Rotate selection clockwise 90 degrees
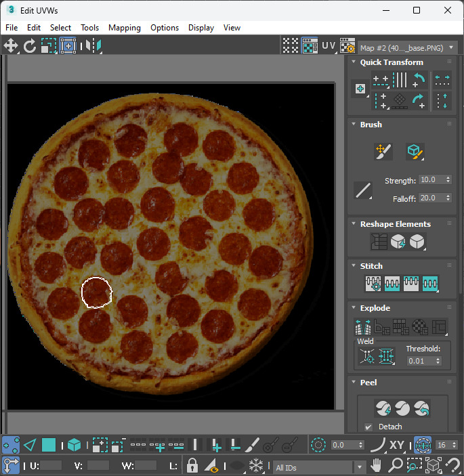The height and width of the screenshot is (476, 464). pos(419,101)
